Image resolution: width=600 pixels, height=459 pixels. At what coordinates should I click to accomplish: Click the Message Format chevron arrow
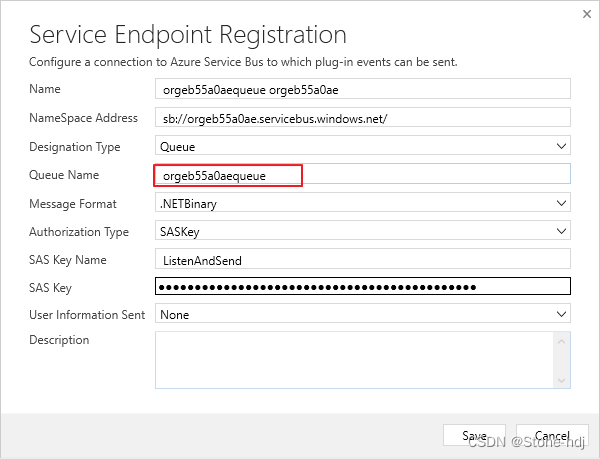tap(561, 203)
